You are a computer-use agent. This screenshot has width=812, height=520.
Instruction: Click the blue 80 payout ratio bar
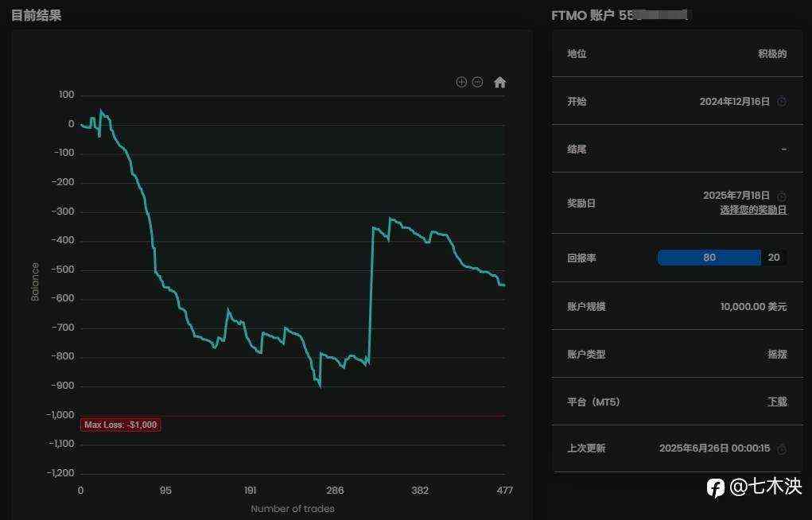709,258
